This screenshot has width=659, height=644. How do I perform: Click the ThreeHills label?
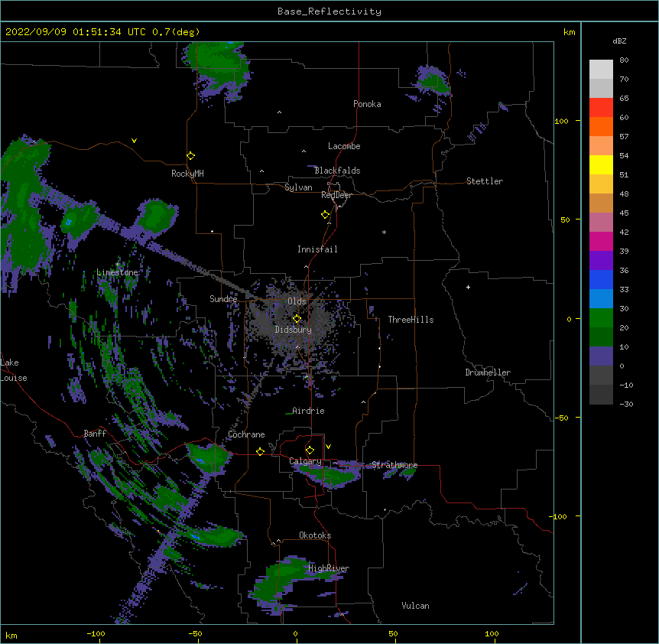point(411,320)
